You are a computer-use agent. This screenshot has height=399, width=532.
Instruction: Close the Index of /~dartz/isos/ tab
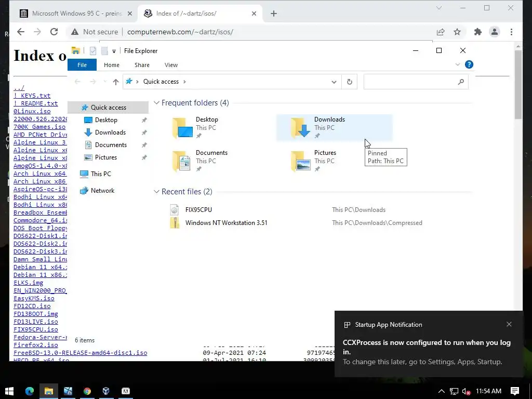(254, 14)
